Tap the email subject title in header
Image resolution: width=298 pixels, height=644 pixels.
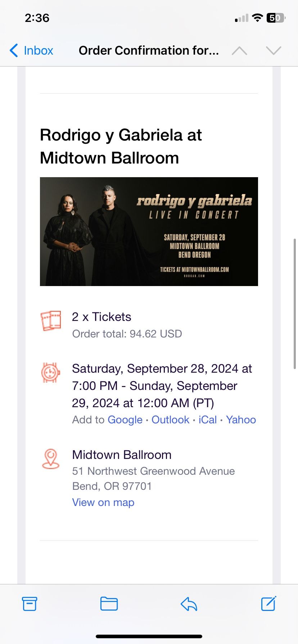(149, 50)
